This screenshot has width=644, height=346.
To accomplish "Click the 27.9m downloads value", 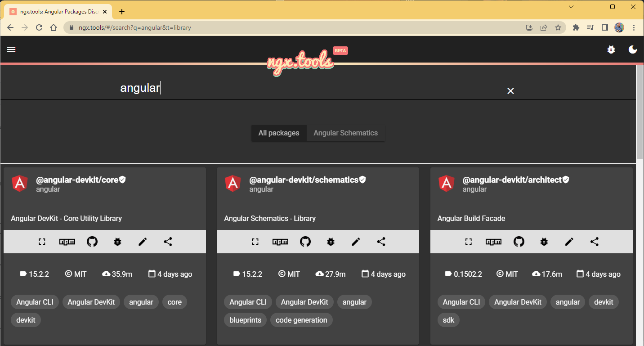I will 335,274.
